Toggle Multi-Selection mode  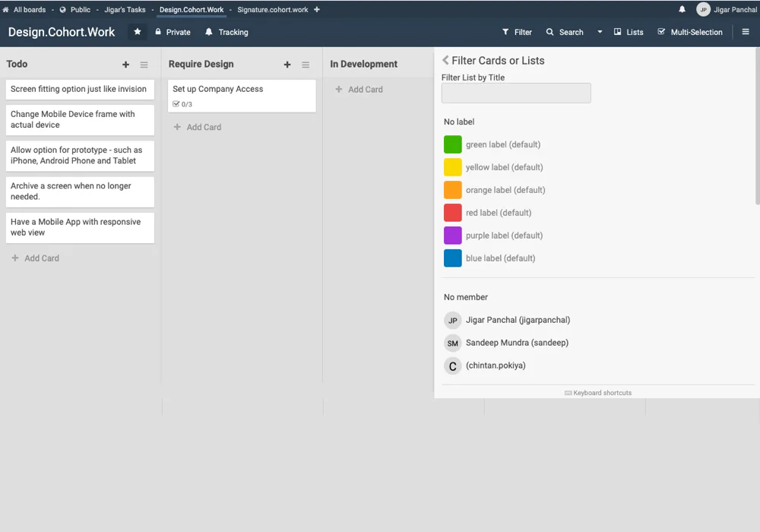[x=689, y=32]
